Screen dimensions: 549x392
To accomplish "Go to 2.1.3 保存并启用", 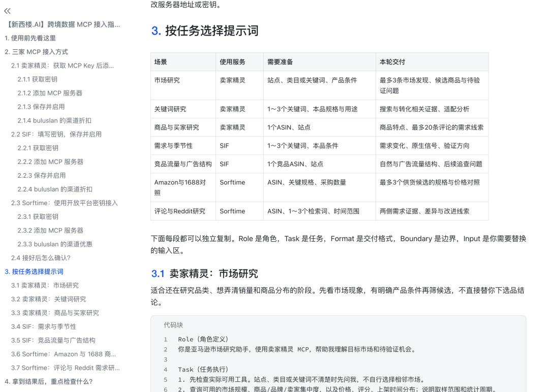I will coord(41,107).
